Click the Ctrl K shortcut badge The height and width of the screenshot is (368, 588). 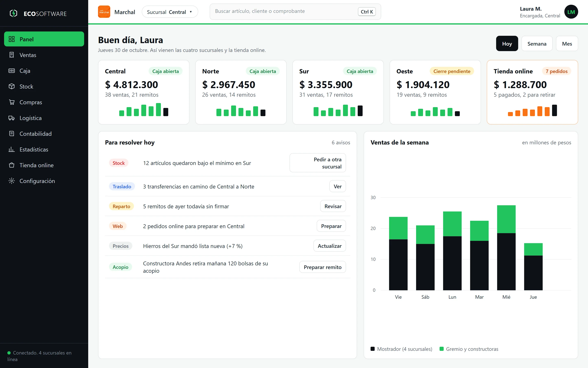pyautogui.click(x=367, y=12)
